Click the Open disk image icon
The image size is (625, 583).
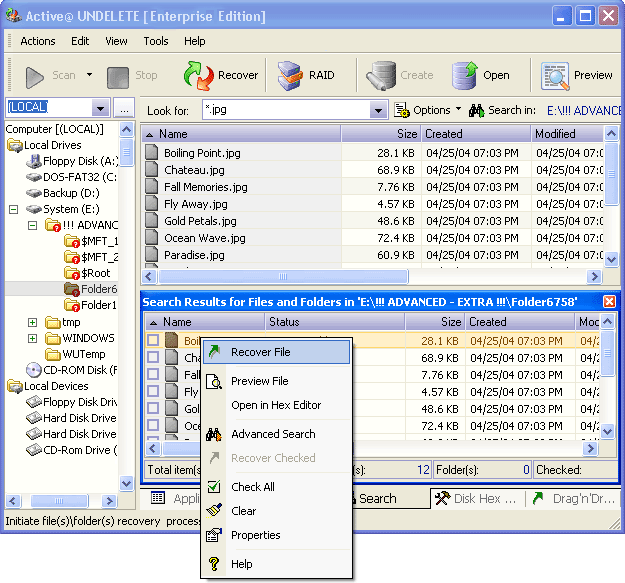coord(465,75)
